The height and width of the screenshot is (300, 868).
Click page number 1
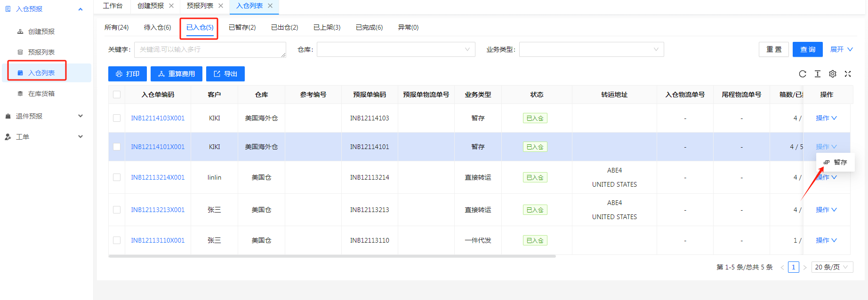794,267
